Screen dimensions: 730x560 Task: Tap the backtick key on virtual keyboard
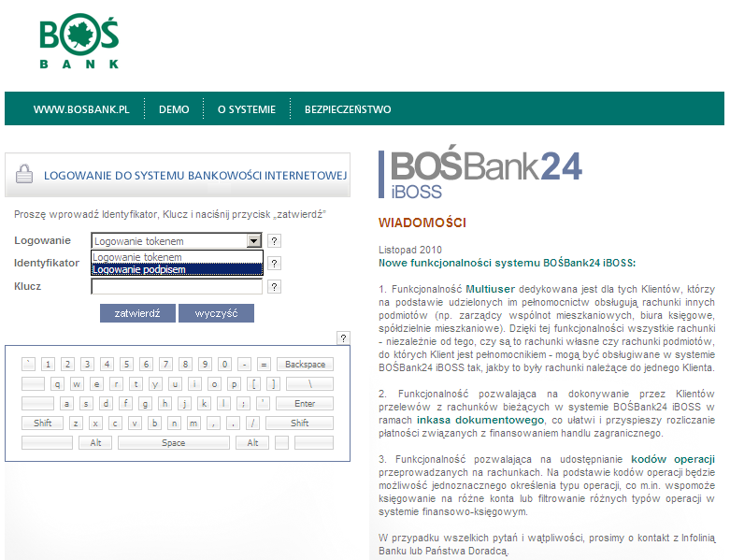click(28, 364)
